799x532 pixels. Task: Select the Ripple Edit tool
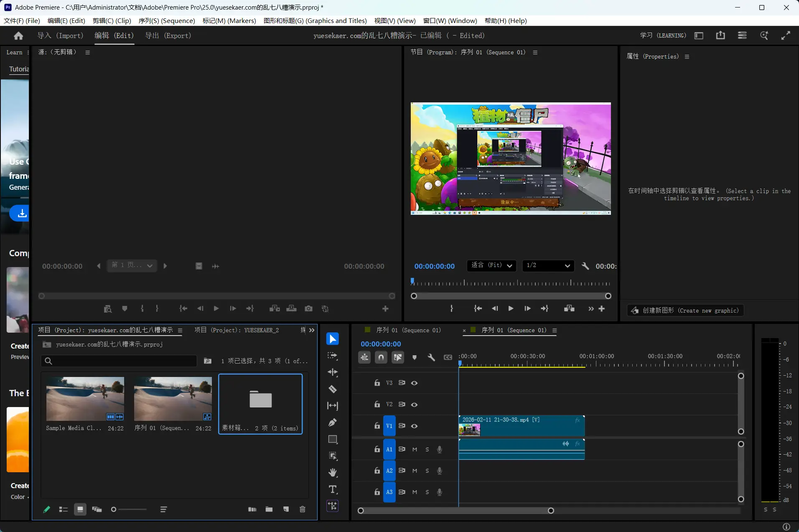click(x=333, y=372)
